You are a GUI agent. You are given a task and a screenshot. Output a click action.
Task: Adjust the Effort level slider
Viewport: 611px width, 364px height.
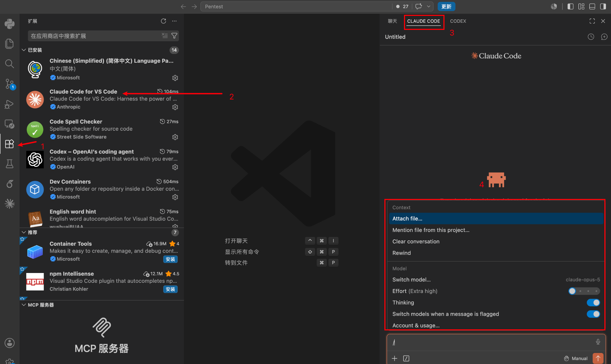pos(584,291)
